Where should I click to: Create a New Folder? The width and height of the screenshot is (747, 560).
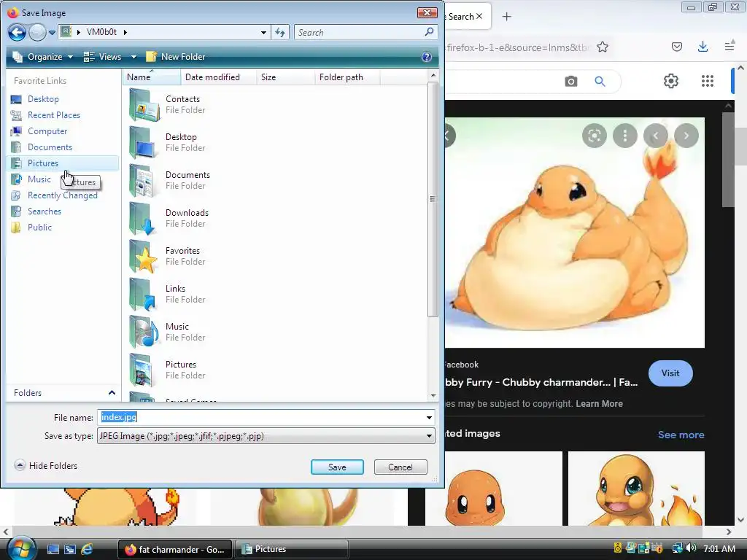(176, 57)
